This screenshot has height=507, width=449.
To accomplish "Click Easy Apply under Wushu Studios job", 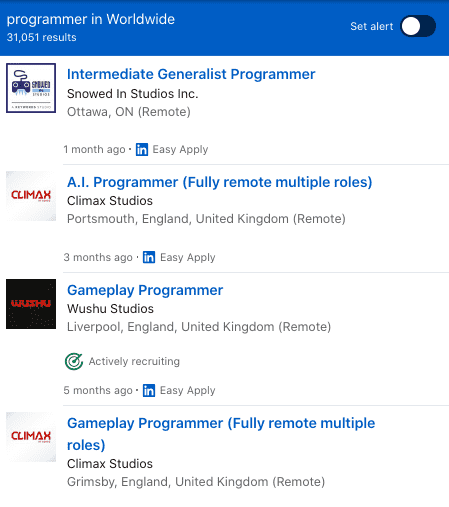I will (188, 390).
